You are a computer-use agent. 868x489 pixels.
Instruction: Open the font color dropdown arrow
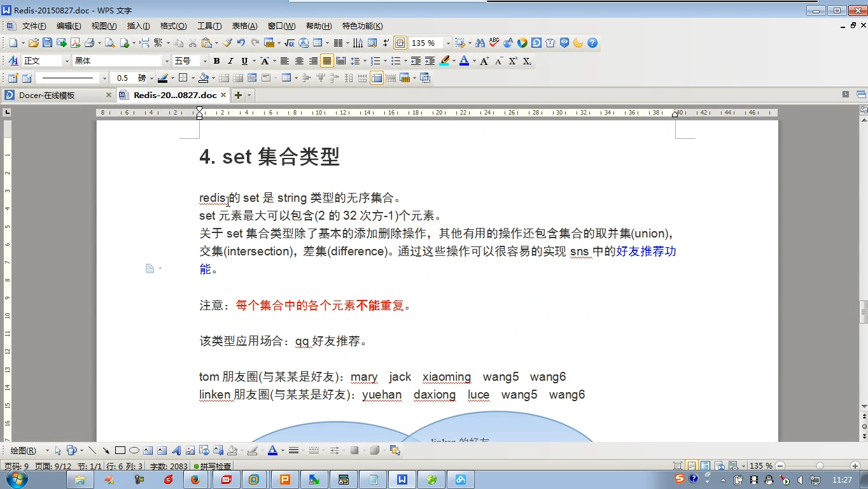pos(474,61)
